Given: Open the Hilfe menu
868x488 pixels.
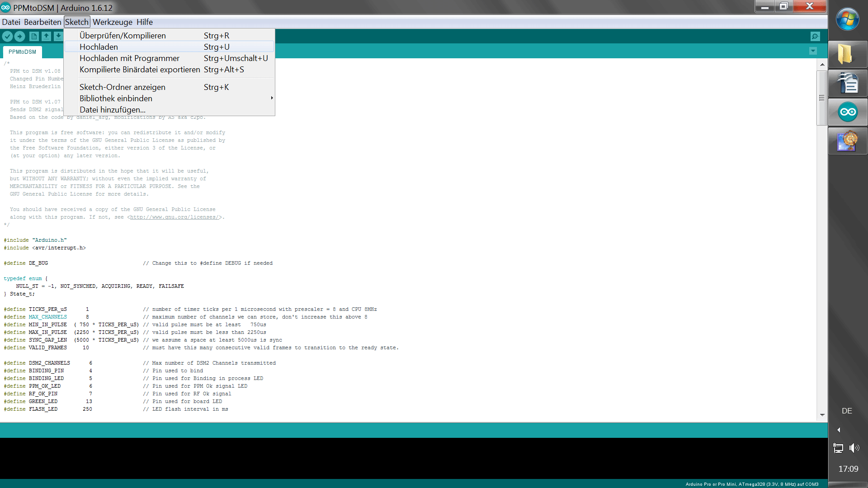Looking at the screenshot, I should point(145,22).
